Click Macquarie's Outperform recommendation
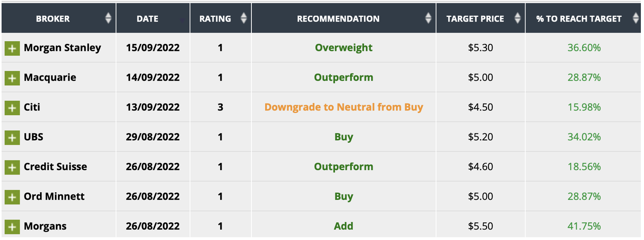The height and width of the screenshot is (240, 644). 344,77
